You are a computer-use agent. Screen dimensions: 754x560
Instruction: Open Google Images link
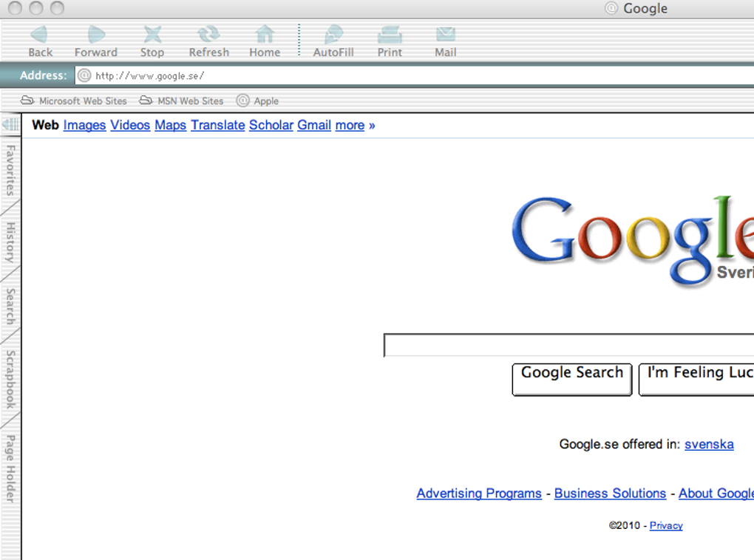click(84, 125)
